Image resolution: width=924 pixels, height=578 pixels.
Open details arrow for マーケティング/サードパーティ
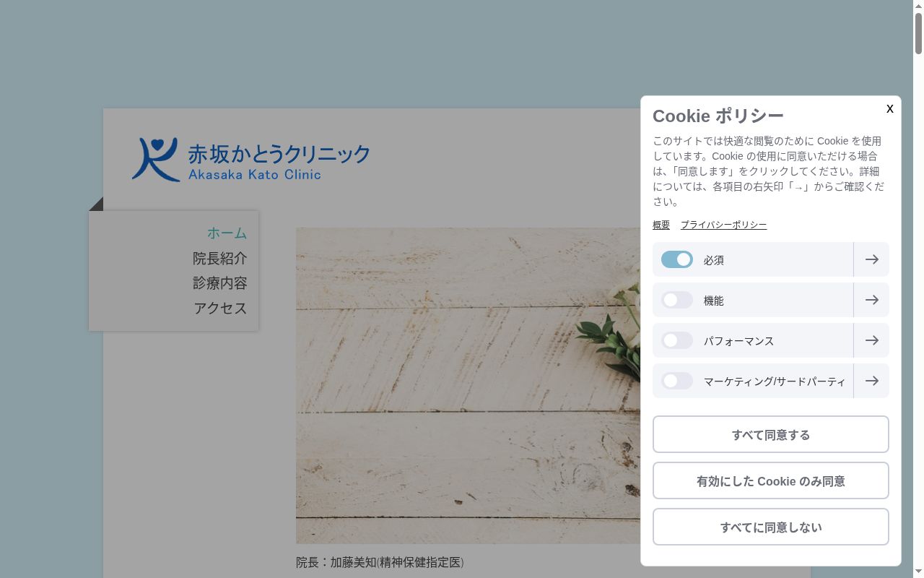(871, 381)
